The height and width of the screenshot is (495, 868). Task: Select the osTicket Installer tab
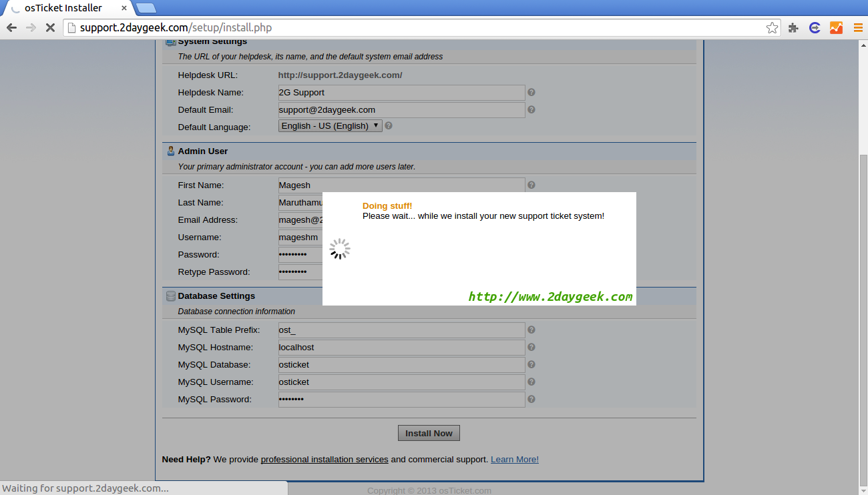click(67, 8)
